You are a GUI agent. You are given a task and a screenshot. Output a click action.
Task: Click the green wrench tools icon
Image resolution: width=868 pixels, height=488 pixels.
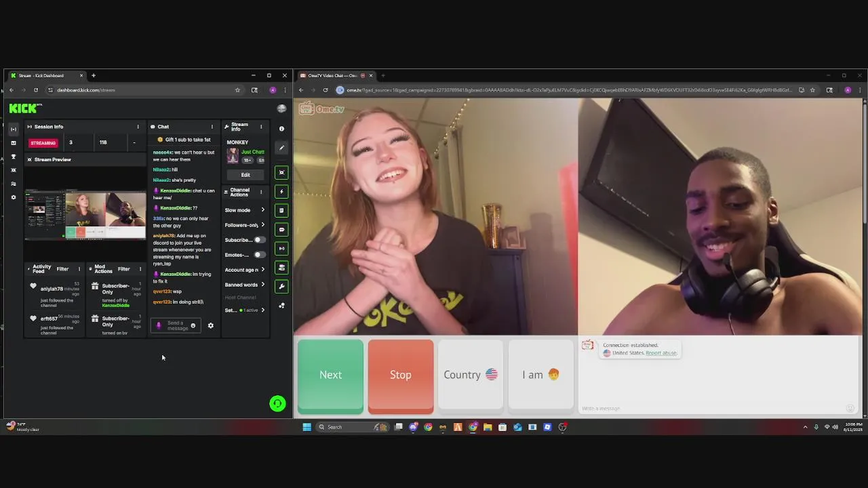[x=281, y=286]
